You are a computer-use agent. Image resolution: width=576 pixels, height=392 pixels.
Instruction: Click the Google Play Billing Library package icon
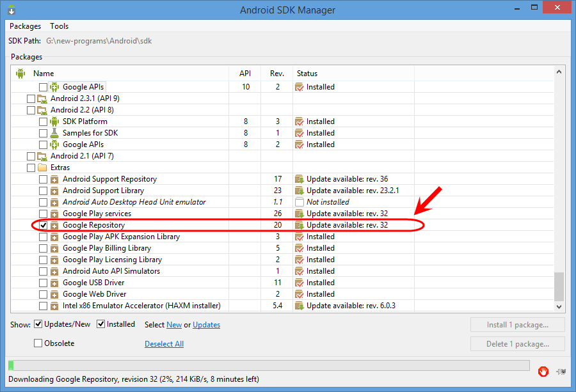[x=54, y=249]
